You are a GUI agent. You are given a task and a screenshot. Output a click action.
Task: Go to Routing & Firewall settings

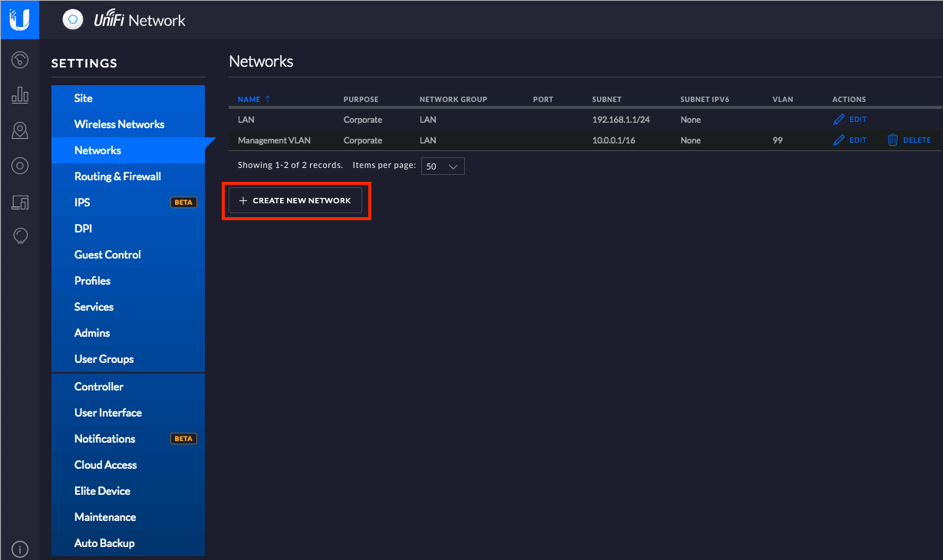click(117, 176)
